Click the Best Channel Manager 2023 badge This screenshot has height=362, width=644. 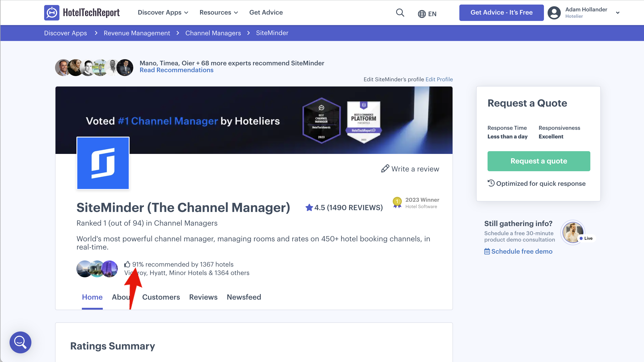tap(321, 121)
